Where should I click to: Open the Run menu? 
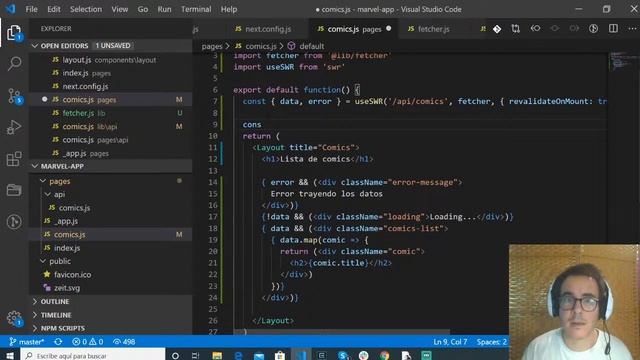[164, 9]
